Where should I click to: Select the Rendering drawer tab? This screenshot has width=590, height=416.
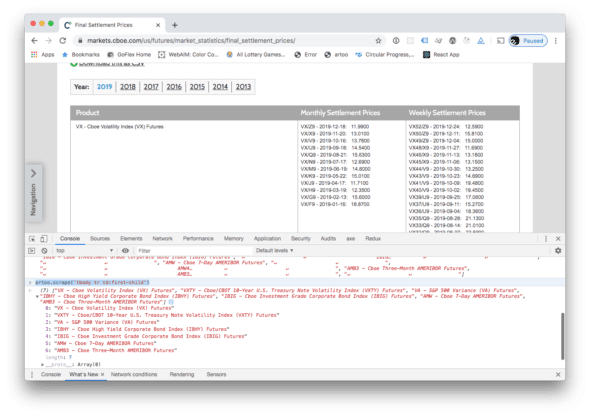click(x=182, y=375)
